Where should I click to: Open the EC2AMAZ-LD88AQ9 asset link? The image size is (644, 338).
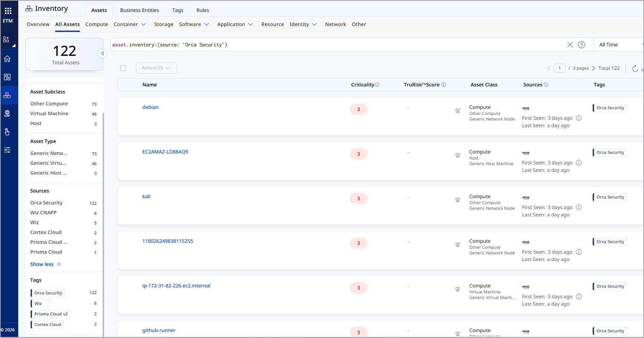(x=165, y=152)
